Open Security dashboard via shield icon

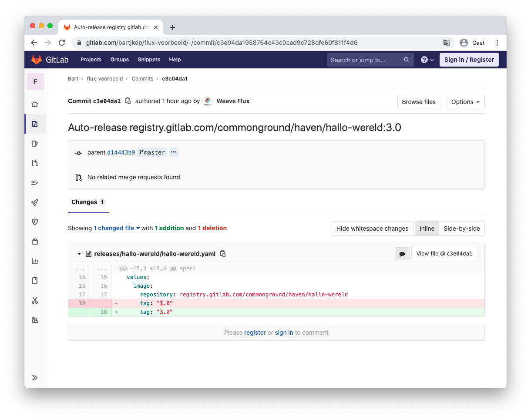(35, 222)
